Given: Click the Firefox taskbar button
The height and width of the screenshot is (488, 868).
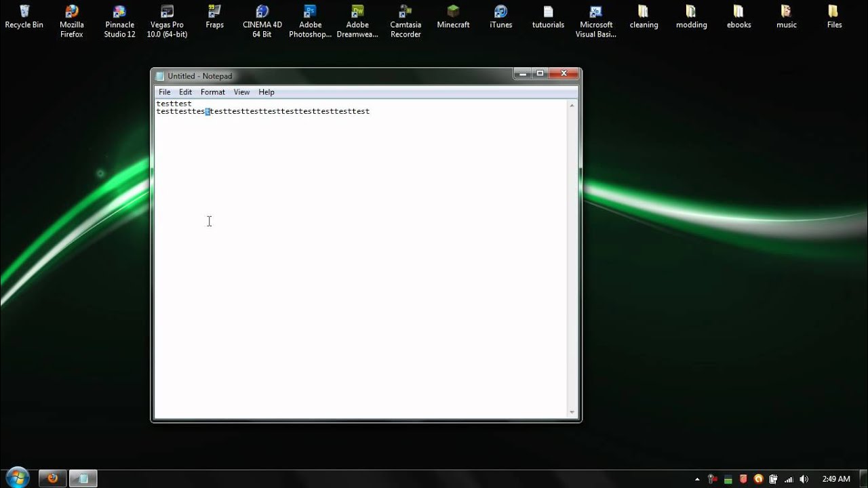Looking at the screenshot, I should click(x=52, y=479).
